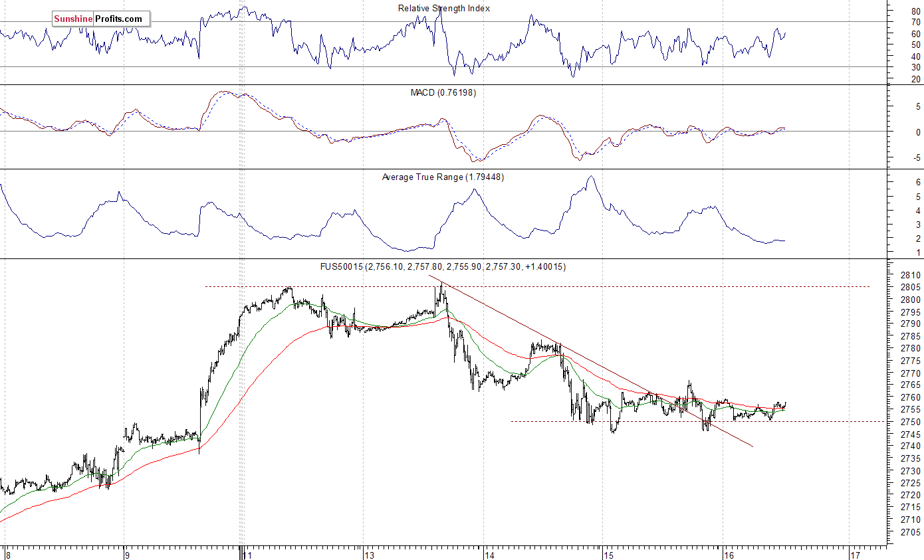Click the 6 label on ATR axis
924x560 pixels.
point(918,182)
